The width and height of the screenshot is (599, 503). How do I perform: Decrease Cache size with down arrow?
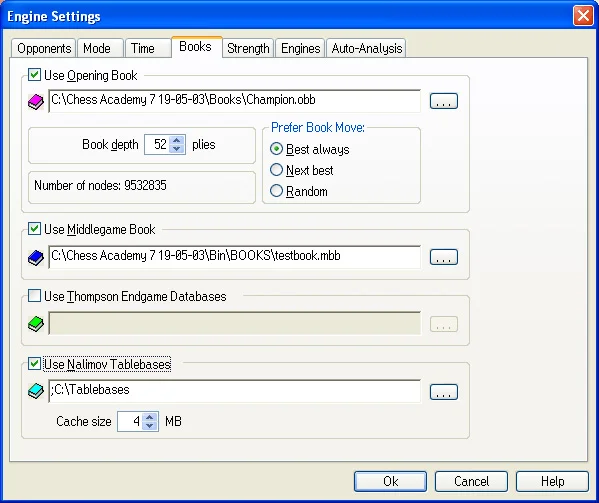(150, 425)
